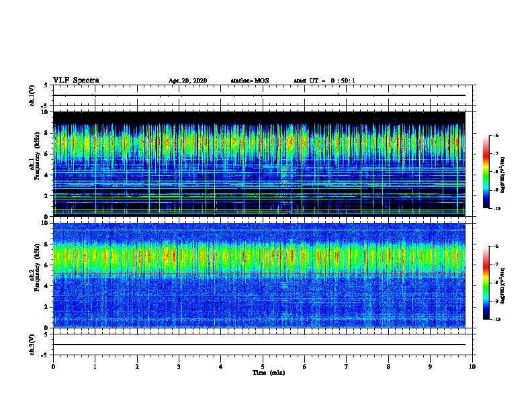Click the "10" time axis tick label below ch.3 panel

[472, 367]
